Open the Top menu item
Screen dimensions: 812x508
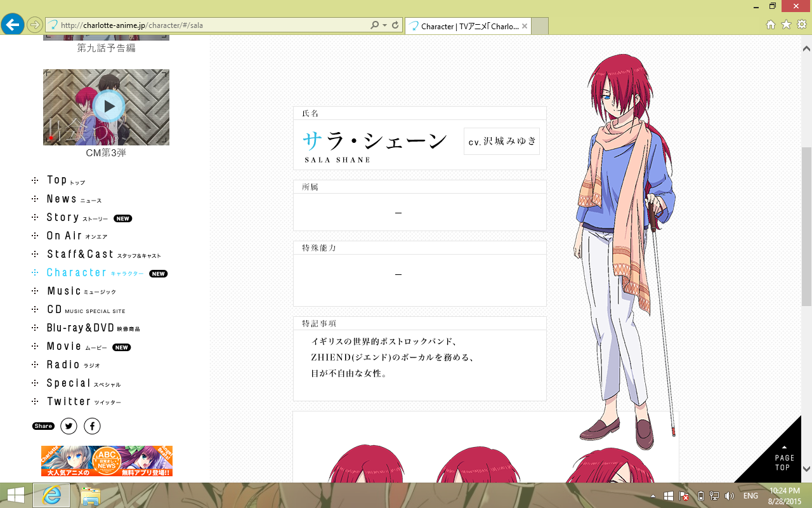coord(65,181)
